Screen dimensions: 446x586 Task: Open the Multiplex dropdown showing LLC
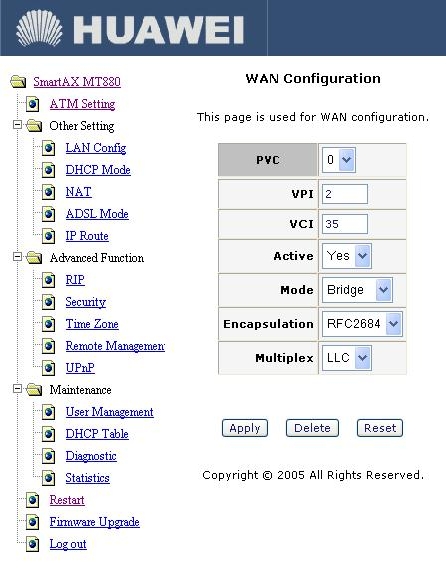[347, 358]
